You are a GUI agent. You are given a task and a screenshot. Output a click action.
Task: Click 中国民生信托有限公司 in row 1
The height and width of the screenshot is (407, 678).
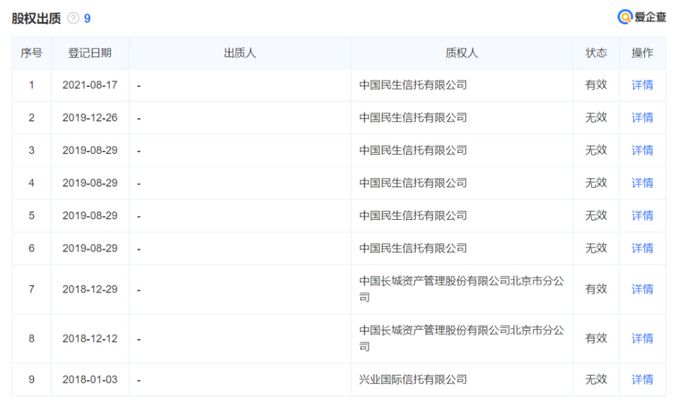413,85
